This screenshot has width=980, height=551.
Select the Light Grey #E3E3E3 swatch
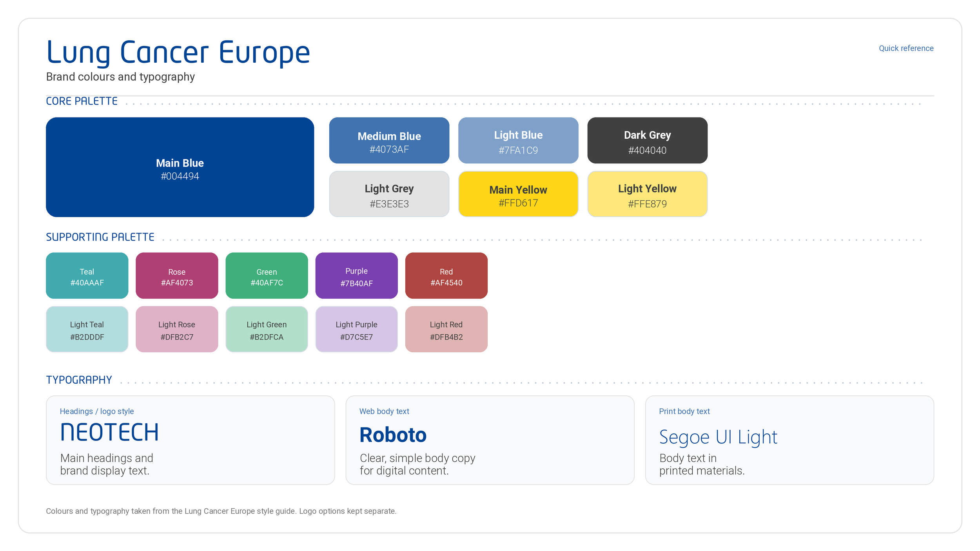pyautogui.click(x=389, y=194)
